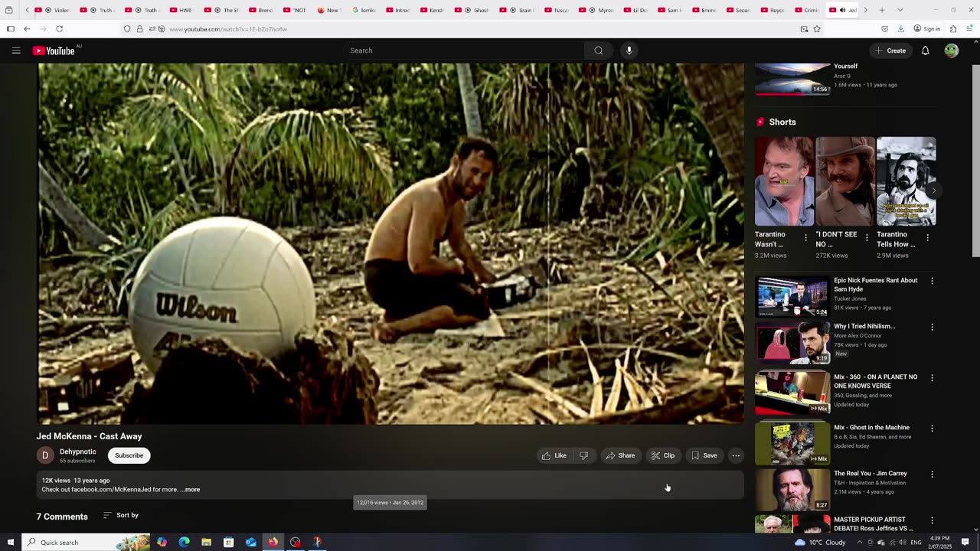980x551 pixels.
Task: Dislike the video with thumbs down
Action: (583, 455)
